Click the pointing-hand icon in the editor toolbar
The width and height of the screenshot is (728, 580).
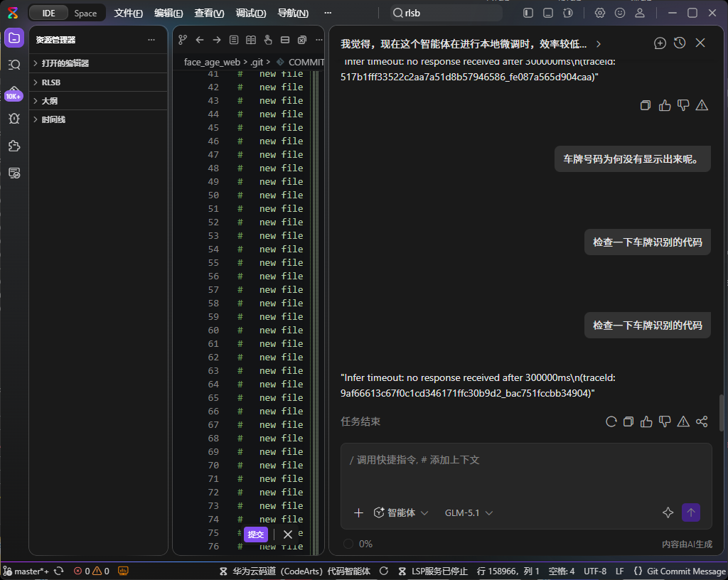tap(268, 40)
